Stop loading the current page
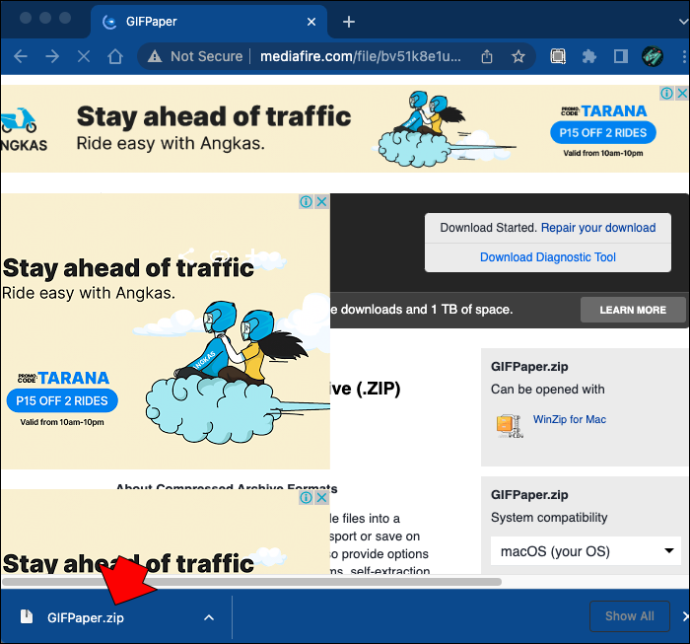This screenshot has width=690, height=644. coord(84,56)
